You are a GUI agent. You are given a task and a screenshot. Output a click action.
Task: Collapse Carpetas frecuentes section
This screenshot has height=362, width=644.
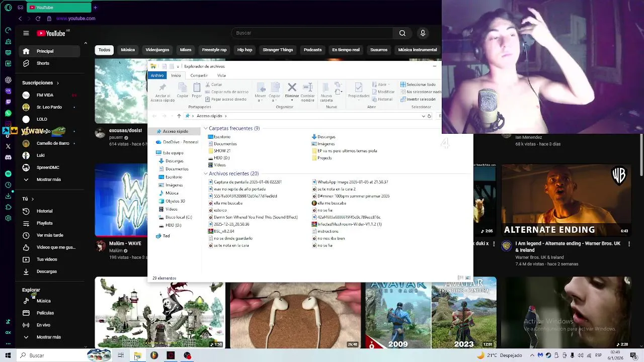206,129
